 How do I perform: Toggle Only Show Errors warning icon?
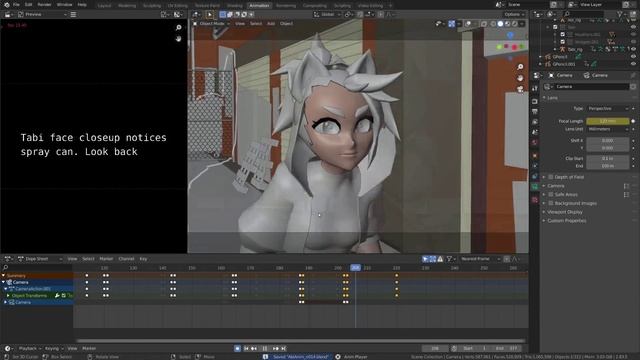click(x=440, y=259)
